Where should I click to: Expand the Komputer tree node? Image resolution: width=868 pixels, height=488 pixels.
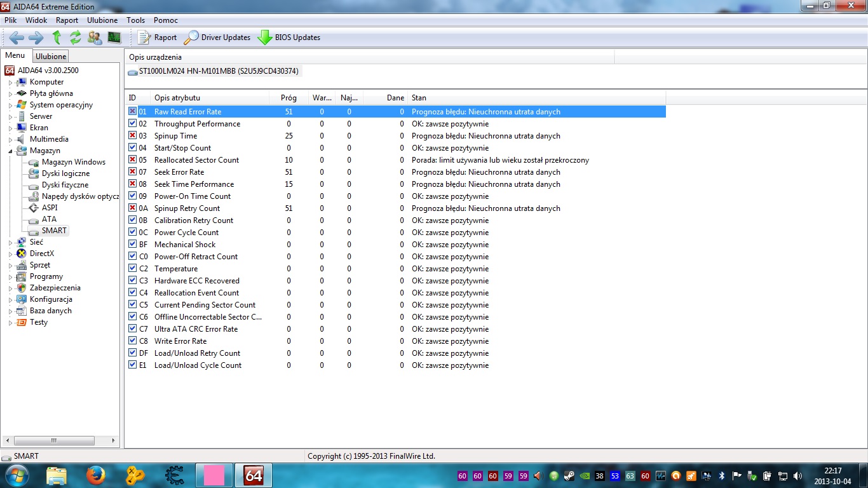click(10, 82)
